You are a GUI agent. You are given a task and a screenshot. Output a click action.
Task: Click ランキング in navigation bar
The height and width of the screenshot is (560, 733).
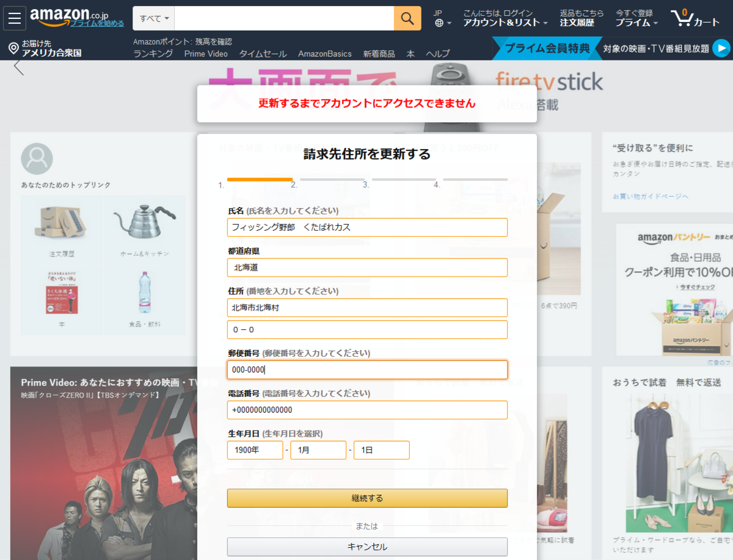coord(153,54)
